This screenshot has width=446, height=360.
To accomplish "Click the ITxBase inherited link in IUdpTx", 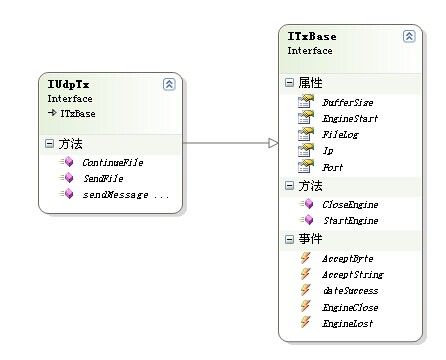I will pyautogui.click(x=78, y=114).
